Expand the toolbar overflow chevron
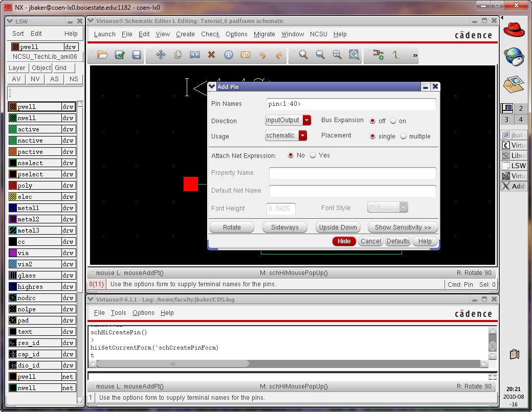Image resolution: width=532 pixels, height=412 pixels. 415,55
